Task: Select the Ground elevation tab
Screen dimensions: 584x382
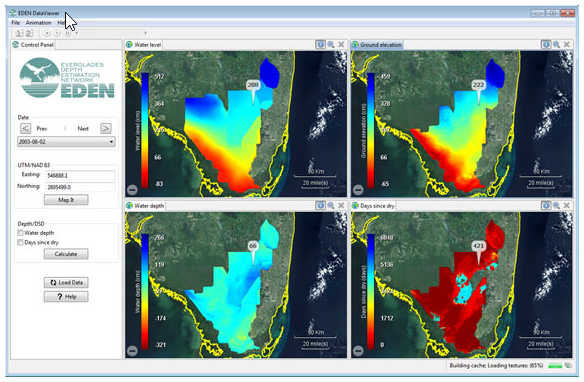Action: (x=377, y=45)
